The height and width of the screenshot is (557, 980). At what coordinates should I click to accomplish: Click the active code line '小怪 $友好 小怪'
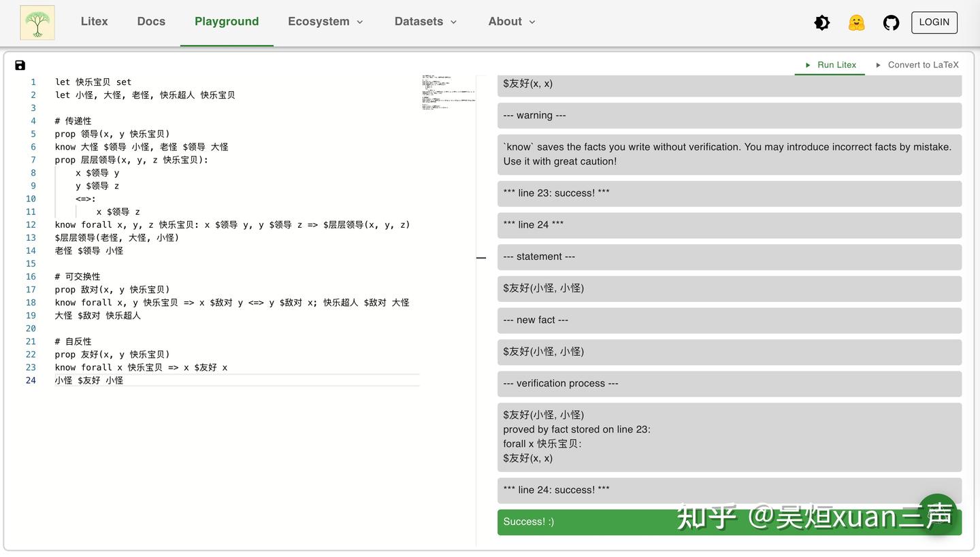coord(89,380)
